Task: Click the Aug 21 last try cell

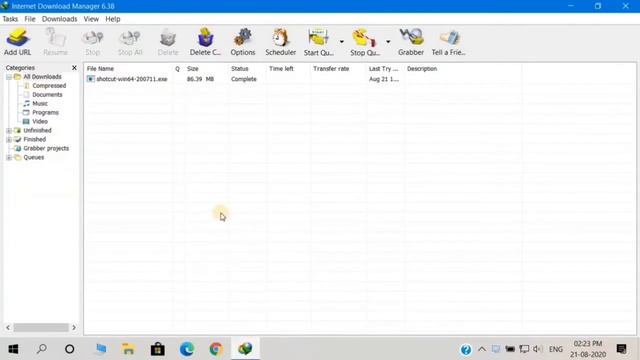Action: point(384,79)
